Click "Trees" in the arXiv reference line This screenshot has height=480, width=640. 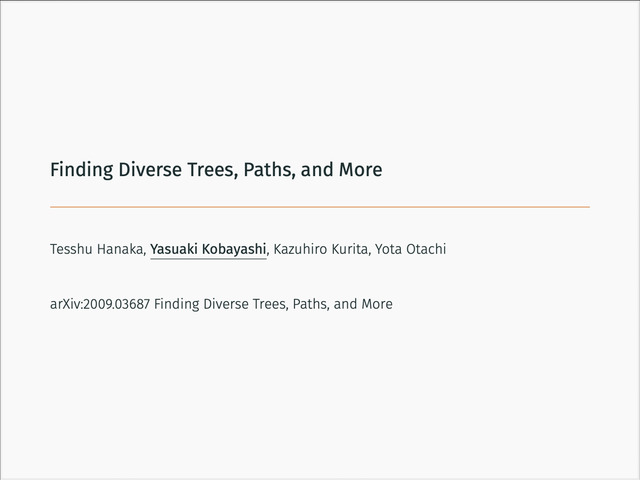pyautogui.click(x=280, y=303)
